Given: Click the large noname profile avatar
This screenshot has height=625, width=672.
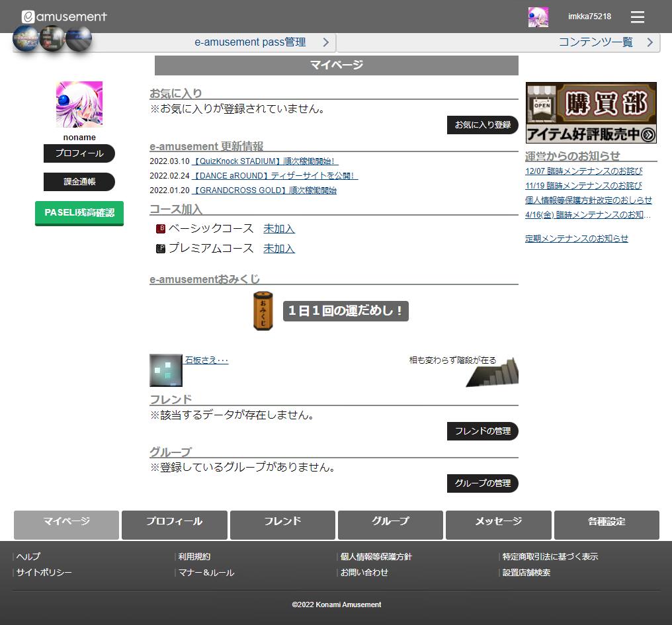Looking at the screenshot, I should click(79, 104).
